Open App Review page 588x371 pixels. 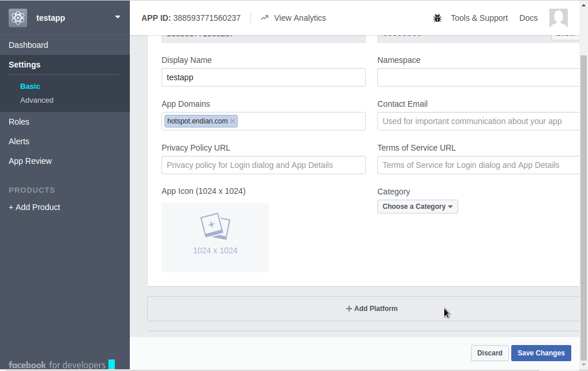click(30, 161)
